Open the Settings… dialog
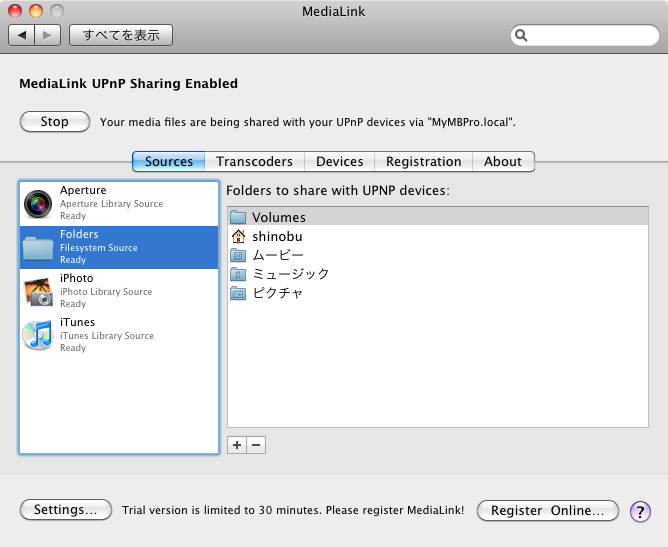 (65, 510)
